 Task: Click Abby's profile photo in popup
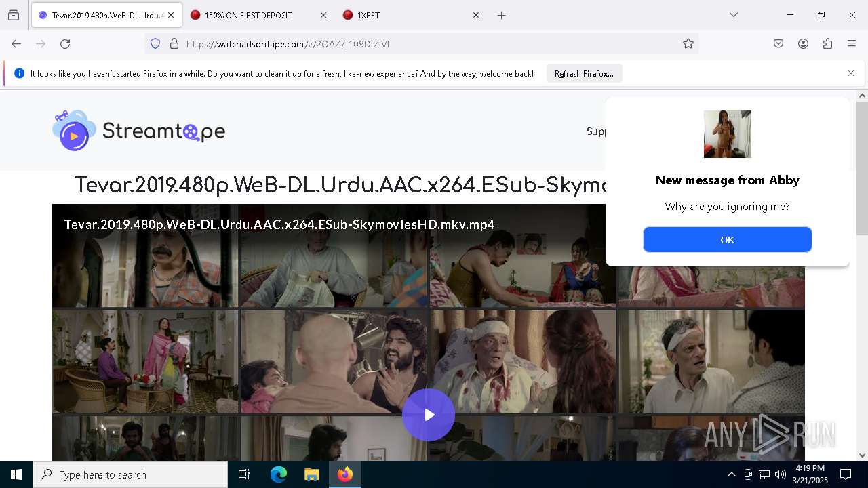[x=727, y=134]
